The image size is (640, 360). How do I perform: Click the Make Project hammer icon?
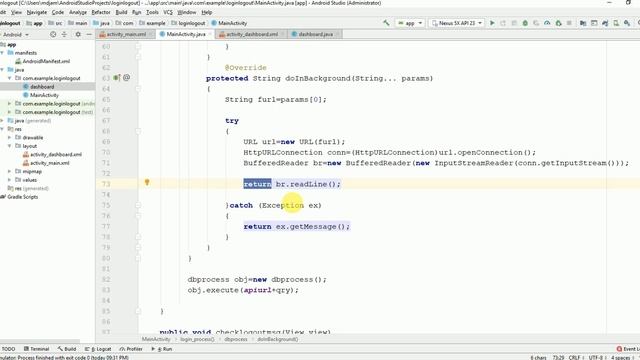pos(386,23)
